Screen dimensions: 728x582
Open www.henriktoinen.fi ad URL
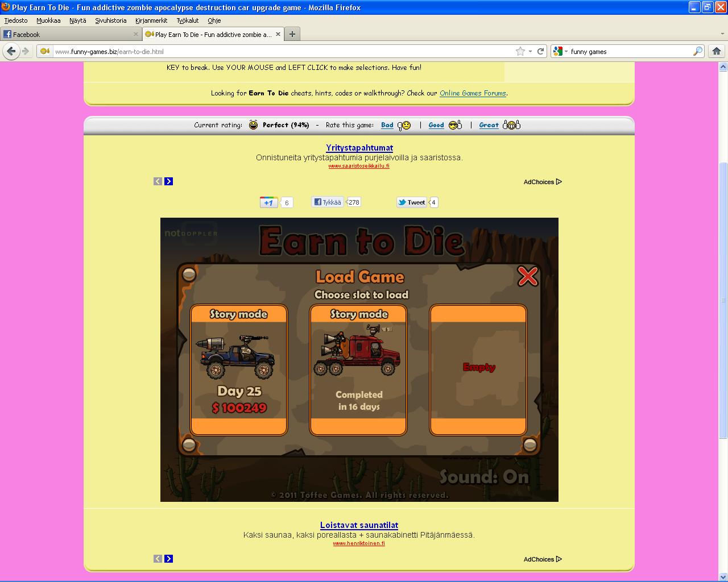(359, 543)
